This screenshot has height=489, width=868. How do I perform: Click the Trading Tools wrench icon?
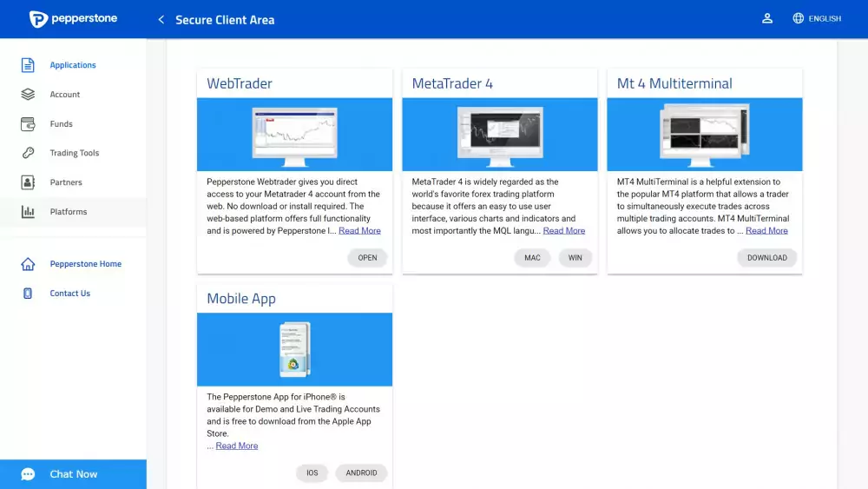(x=28, y=153)
